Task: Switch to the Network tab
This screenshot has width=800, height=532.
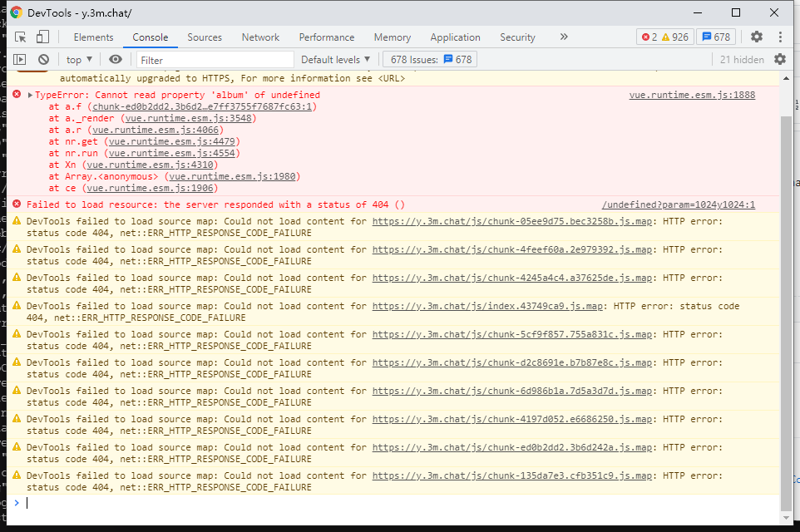Action: (260, 37)
